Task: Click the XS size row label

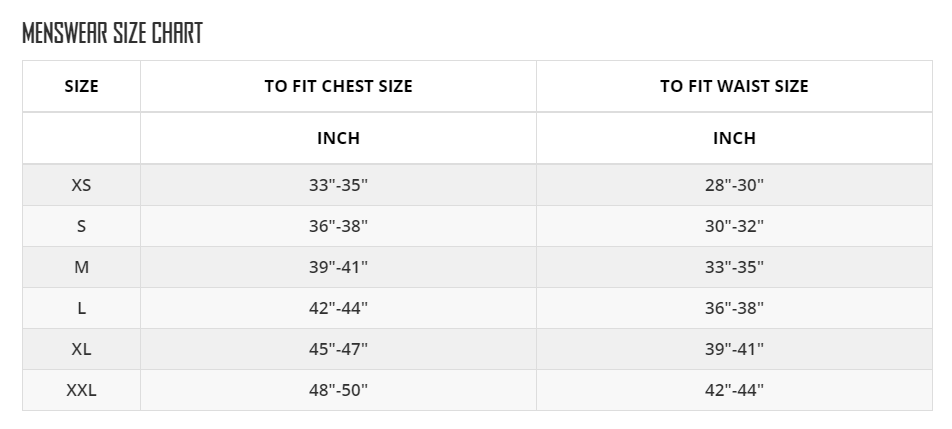Action: 81,185
